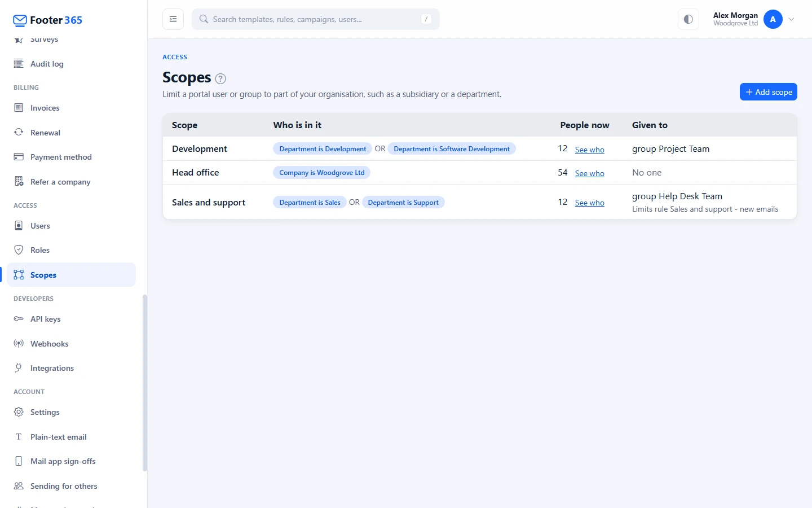Screen dimensions: 812x508
Task: Click the group Project Team text
Action: (x=671, y=149)
